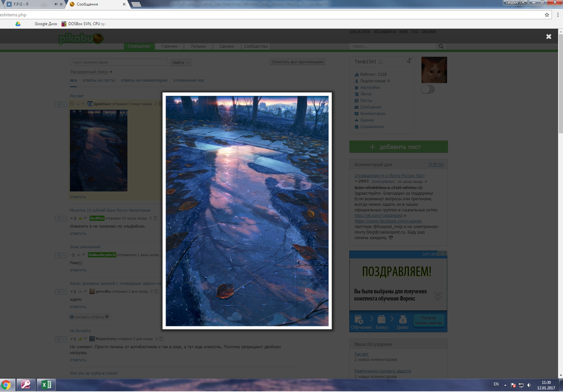Select the все filter tab

[x=73, y=80]
